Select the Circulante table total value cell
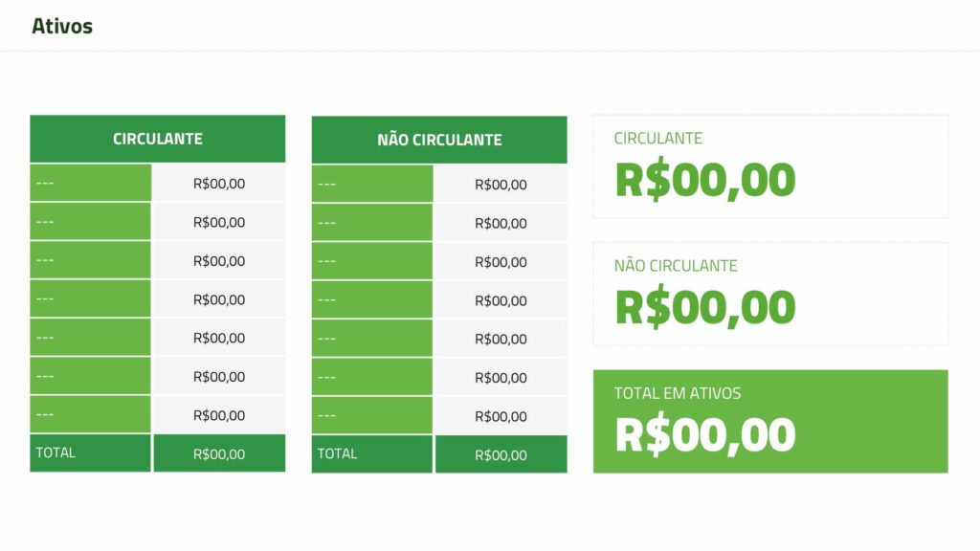Screen dimensions: 980x551 point(219,454)
